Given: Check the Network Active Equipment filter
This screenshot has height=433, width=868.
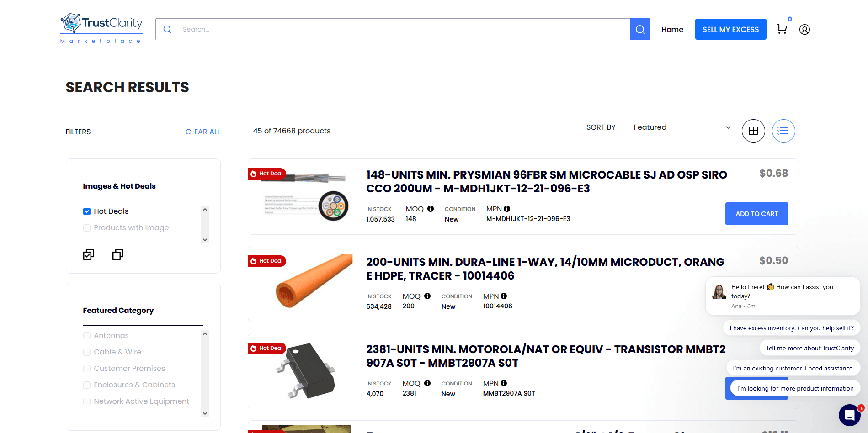Looking at the screenshot, I should point(87,401).
